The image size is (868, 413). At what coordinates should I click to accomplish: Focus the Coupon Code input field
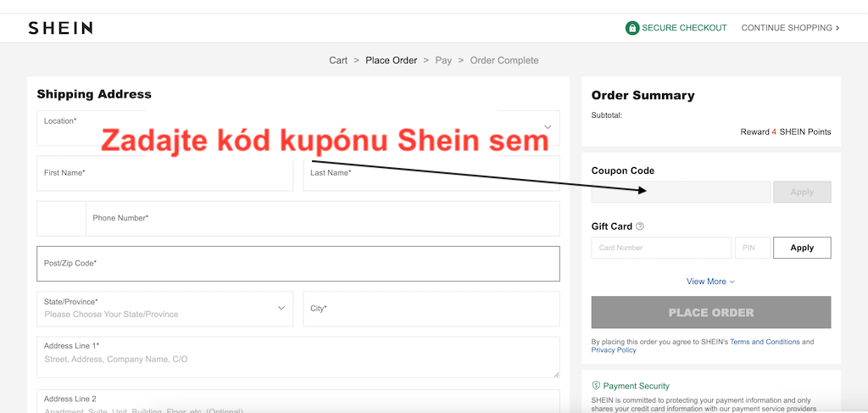681,193
